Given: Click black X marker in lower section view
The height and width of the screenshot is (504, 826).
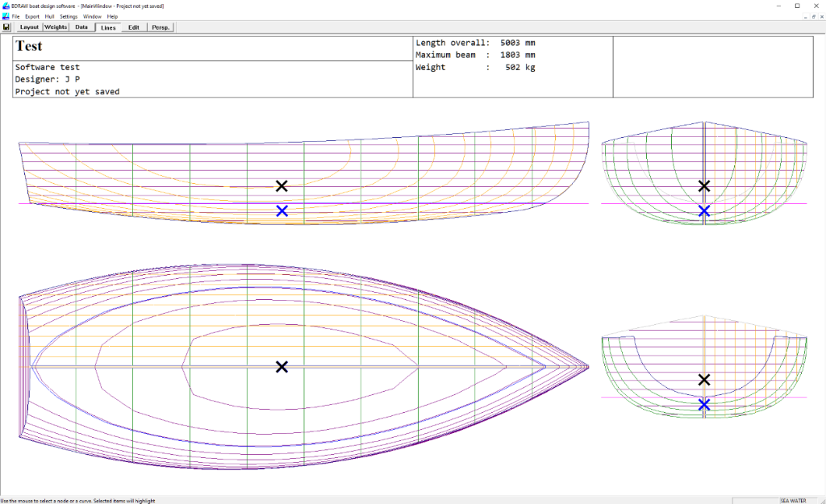Looking at the screenshot, I should pyautogui.click(x=704, y=380).
